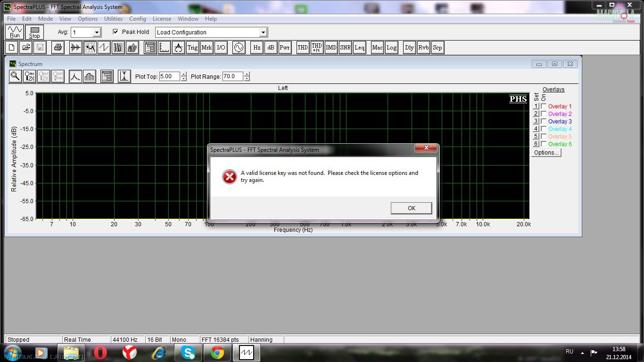Image resolution: width=644 pixels, height=362 pixels.
Task: Open the Rvb reverberation utility
Action: tap(424, 48)
